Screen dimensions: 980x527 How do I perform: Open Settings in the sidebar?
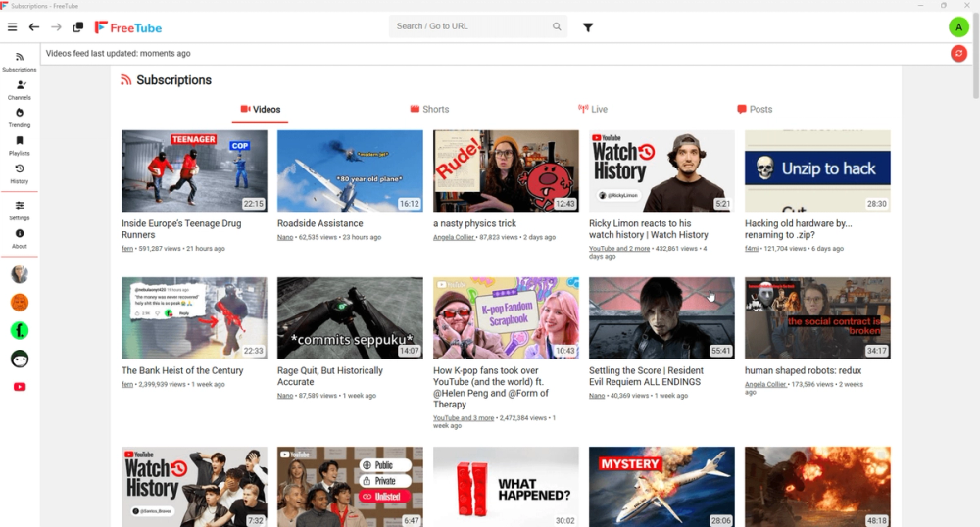click(x=20, y=211)
